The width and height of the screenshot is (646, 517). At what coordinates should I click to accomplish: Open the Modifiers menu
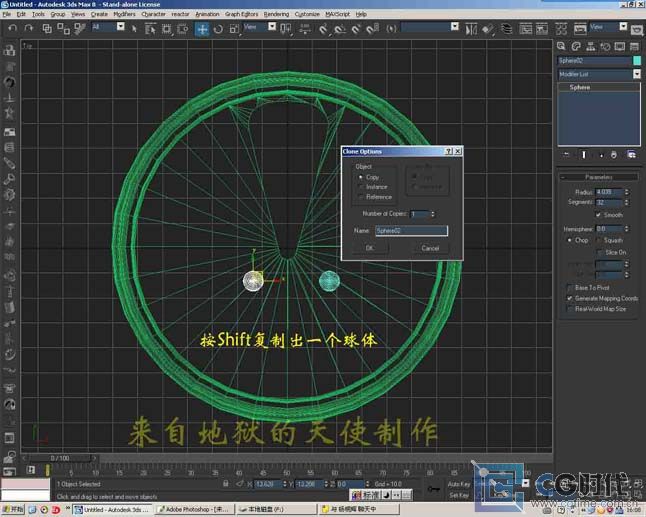coord(124,14)
